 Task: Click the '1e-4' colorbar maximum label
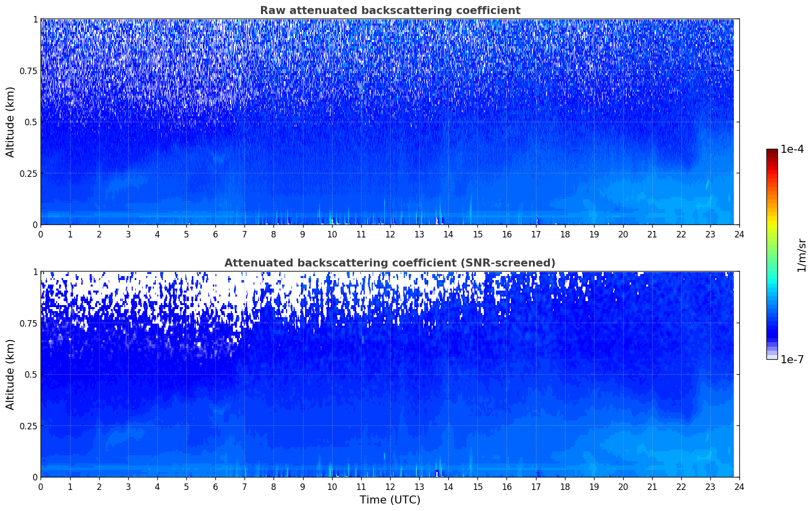(792, 149)
